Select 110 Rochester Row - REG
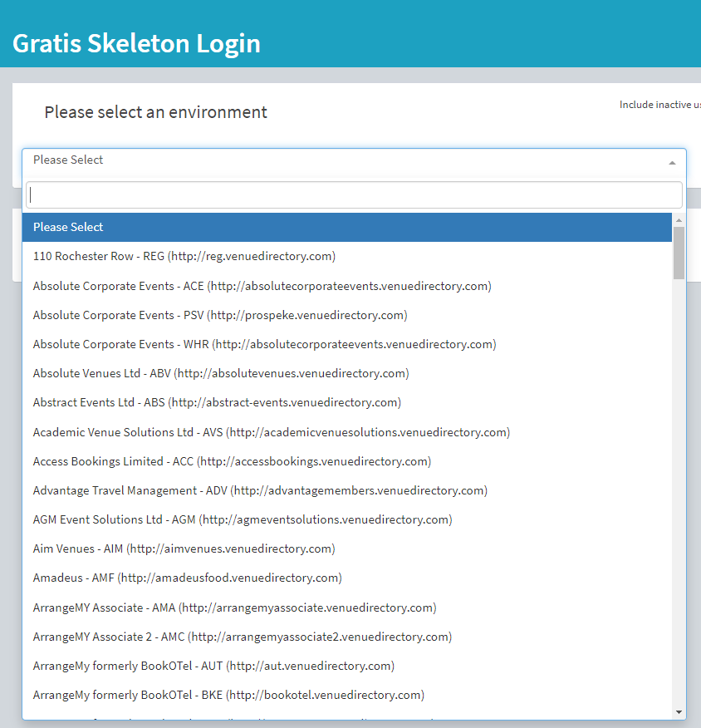 click(x=347, y=256)
